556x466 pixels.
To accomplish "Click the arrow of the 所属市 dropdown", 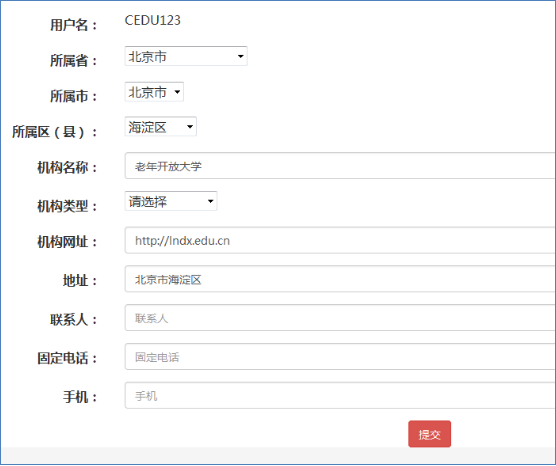I will 177,92.
